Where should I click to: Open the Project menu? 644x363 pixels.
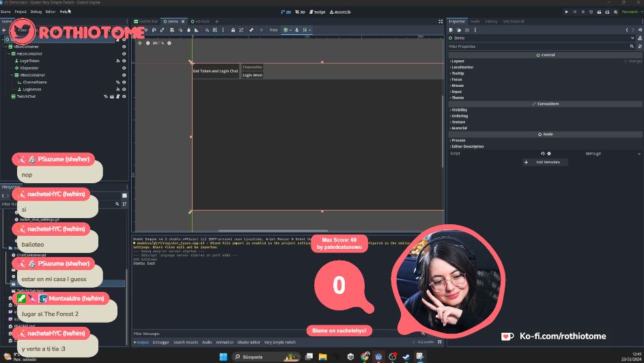pyautogui.click(x=20, y=12)
